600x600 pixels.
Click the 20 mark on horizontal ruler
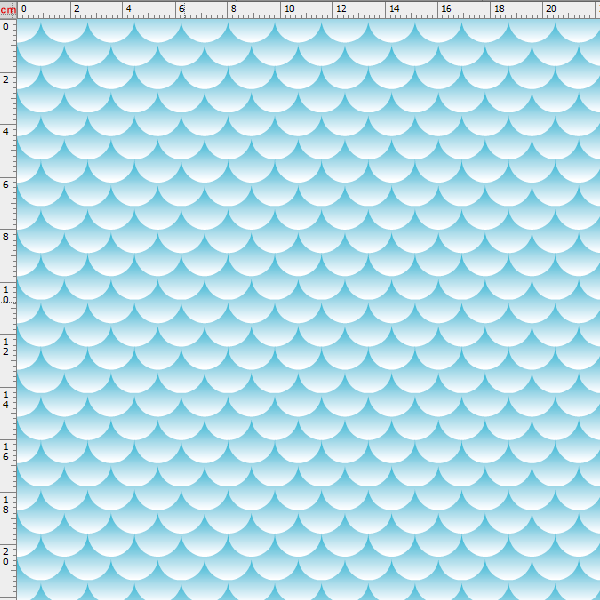pos(551,9)
